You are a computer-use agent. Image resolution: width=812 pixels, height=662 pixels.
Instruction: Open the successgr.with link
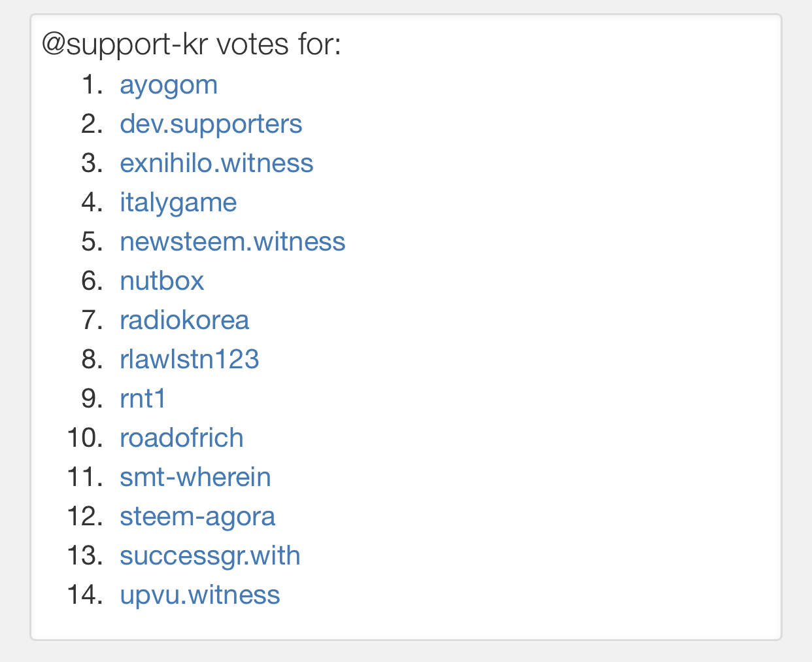tap(210, 556)
